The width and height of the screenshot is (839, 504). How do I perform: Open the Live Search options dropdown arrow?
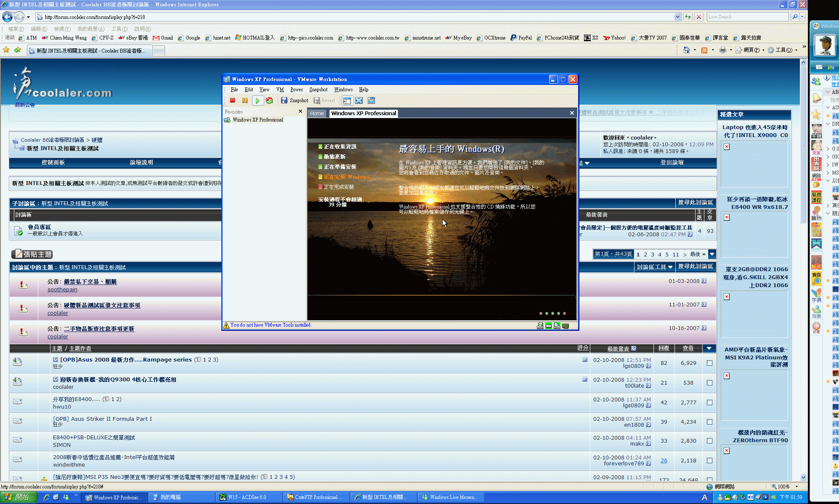click(x=802, y=17)
